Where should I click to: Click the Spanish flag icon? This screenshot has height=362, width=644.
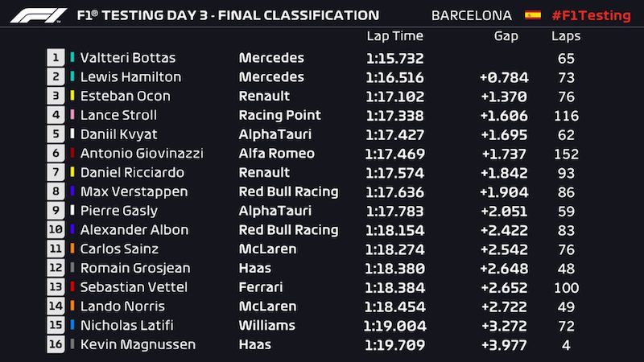coord(533,15)
